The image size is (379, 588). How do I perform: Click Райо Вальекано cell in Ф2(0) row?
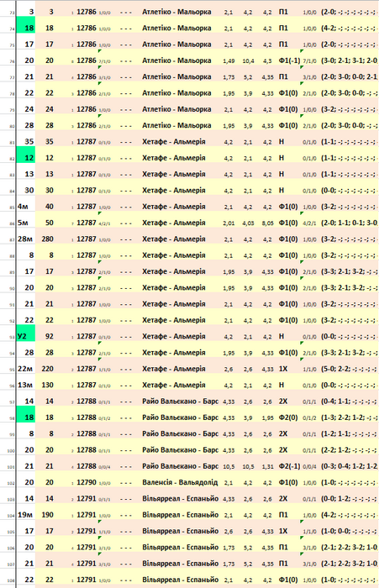tap(180, 417)
